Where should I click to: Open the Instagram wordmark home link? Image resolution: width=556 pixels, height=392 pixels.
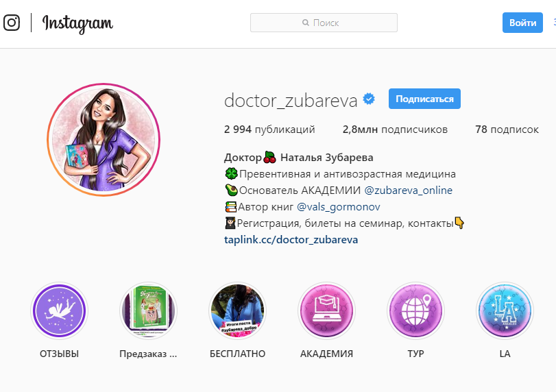77,24
